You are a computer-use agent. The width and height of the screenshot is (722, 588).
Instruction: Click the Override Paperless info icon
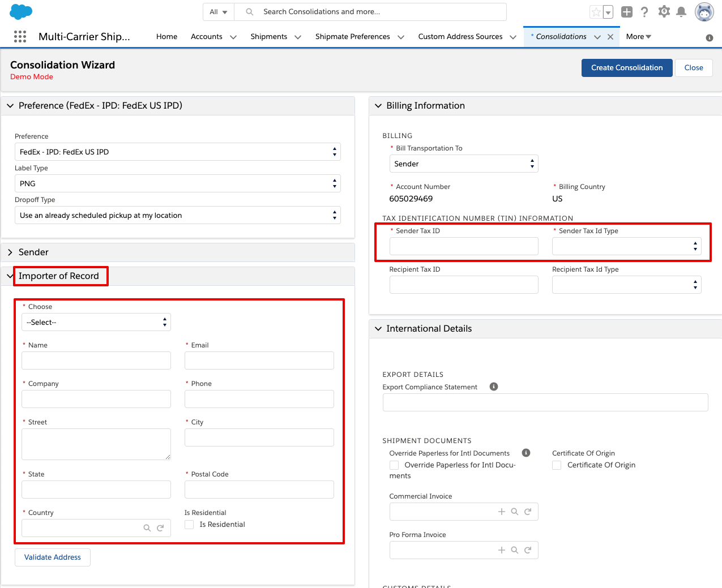(526, 453)
